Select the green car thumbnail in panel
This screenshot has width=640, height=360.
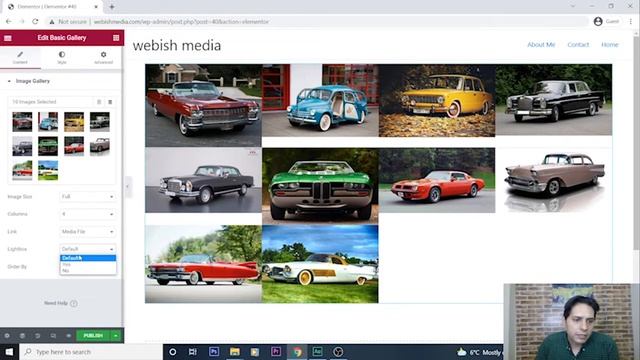[48, 146]
